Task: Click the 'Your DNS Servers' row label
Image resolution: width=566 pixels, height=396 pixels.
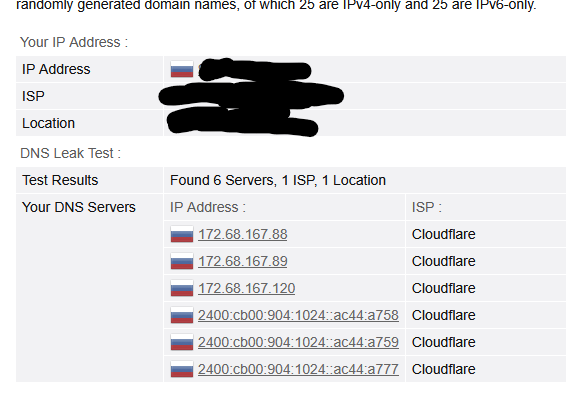Action: [x=79, y=207]
